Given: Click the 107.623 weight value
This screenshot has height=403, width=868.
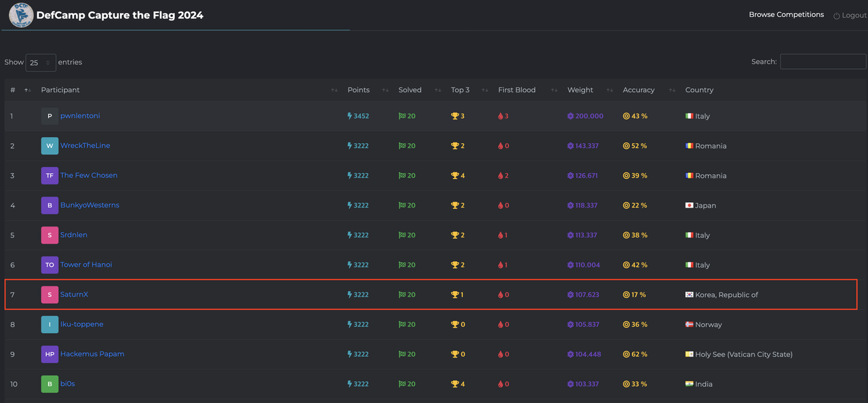Looking at the screenshot, I should [x=587, y=295].
